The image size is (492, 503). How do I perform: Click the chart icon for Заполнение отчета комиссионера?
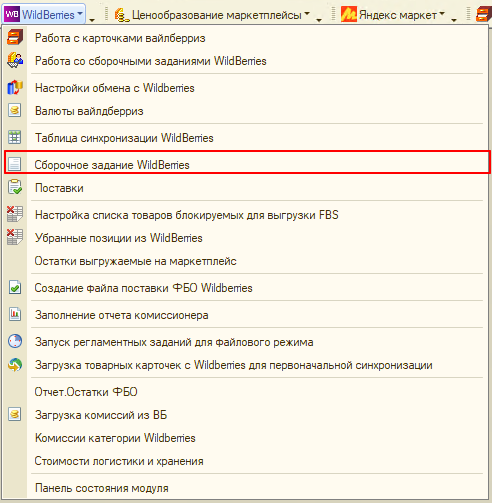coord(15,315)
